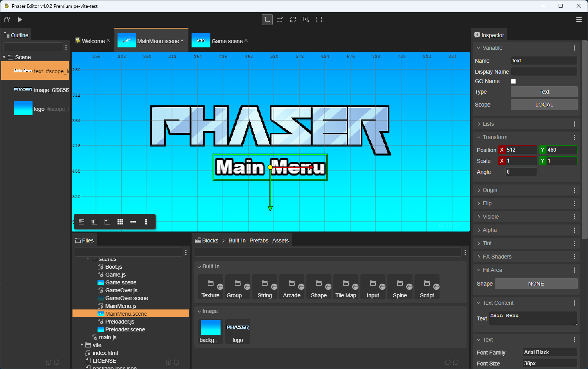
Task: Click the Type button labeled Text
Action: click(x=544, y=92)
